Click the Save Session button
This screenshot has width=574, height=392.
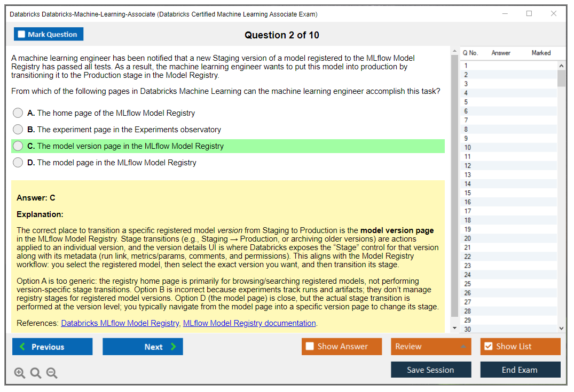[x=431, y=369]
